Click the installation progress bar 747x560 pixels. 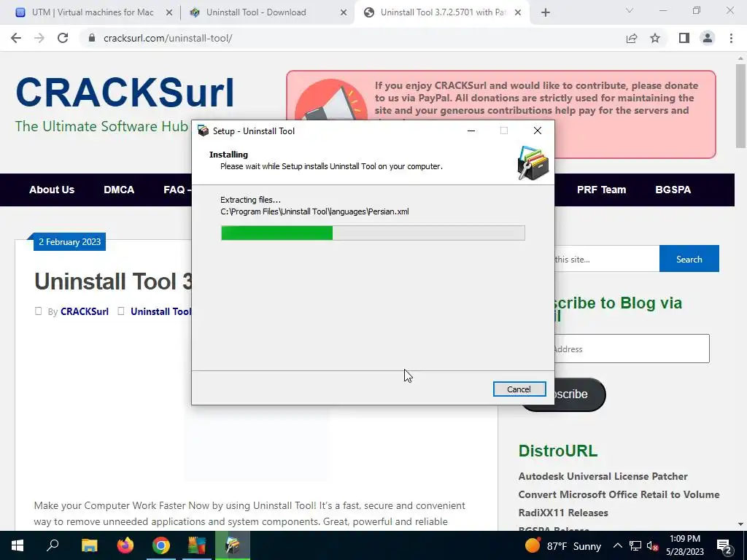[373, 233]
